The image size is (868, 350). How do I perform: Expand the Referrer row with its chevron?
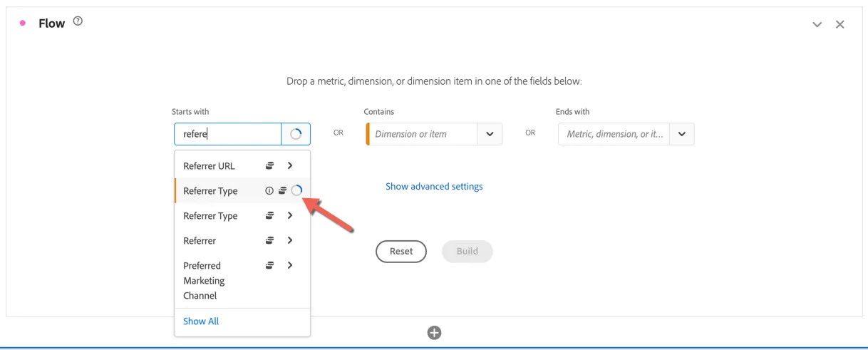pyautogui.click(x=290, y=240)
